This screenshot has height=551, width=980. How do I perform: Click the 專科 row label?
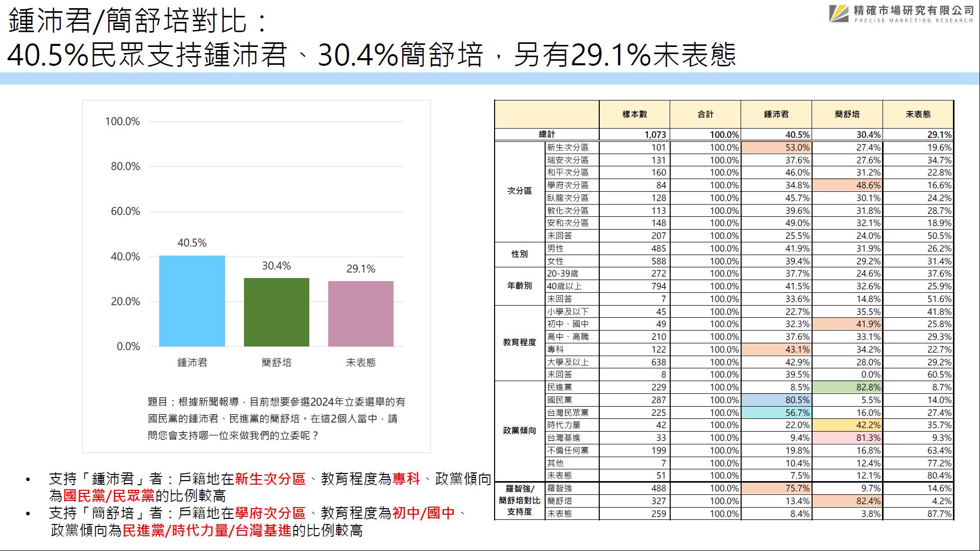(x=555, y=349)
